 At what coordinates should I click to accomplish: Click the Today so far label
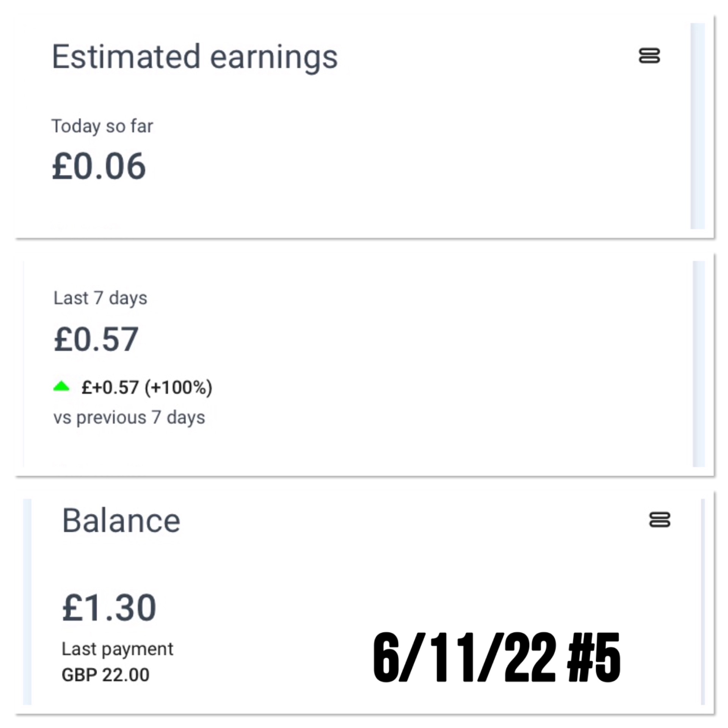click(102, 126)
